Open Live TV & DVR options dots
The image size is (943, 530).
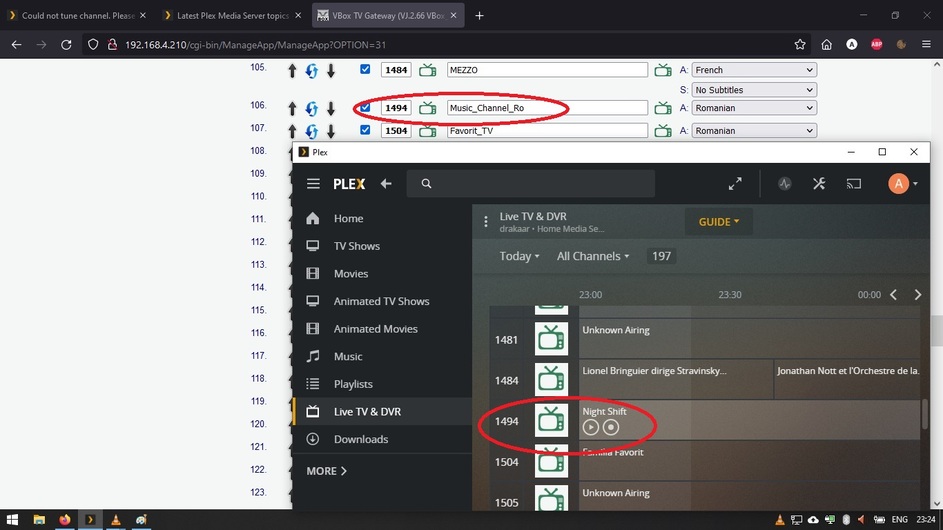pyautogui.click(x=486, y=222)
